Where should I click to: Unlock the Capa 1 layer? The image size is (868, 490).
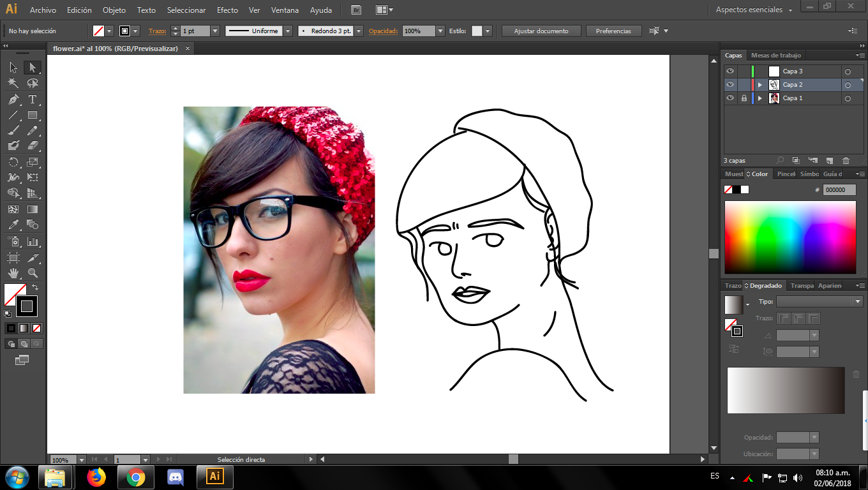pos(744,98)
